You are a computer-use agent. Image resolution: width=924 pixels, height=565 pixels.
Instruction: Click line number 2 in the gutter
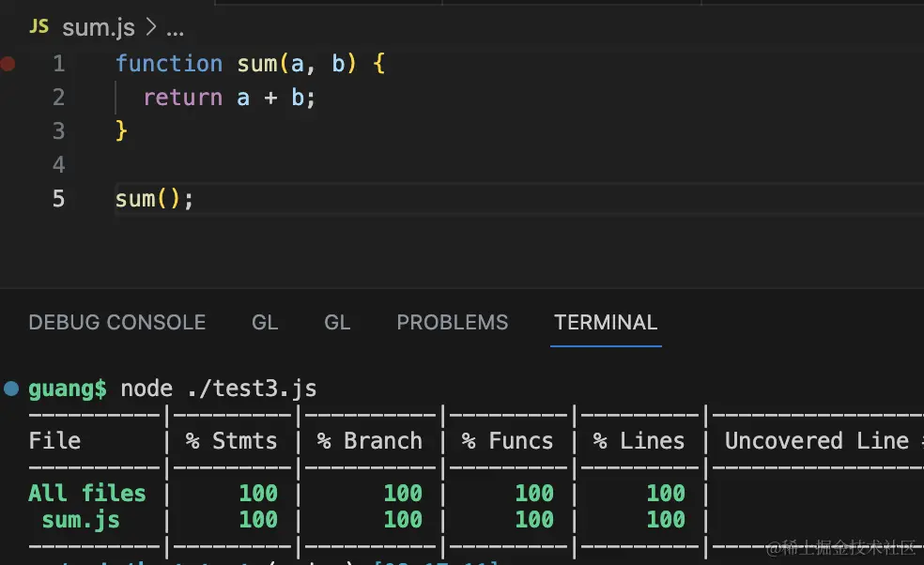point(58,98)
